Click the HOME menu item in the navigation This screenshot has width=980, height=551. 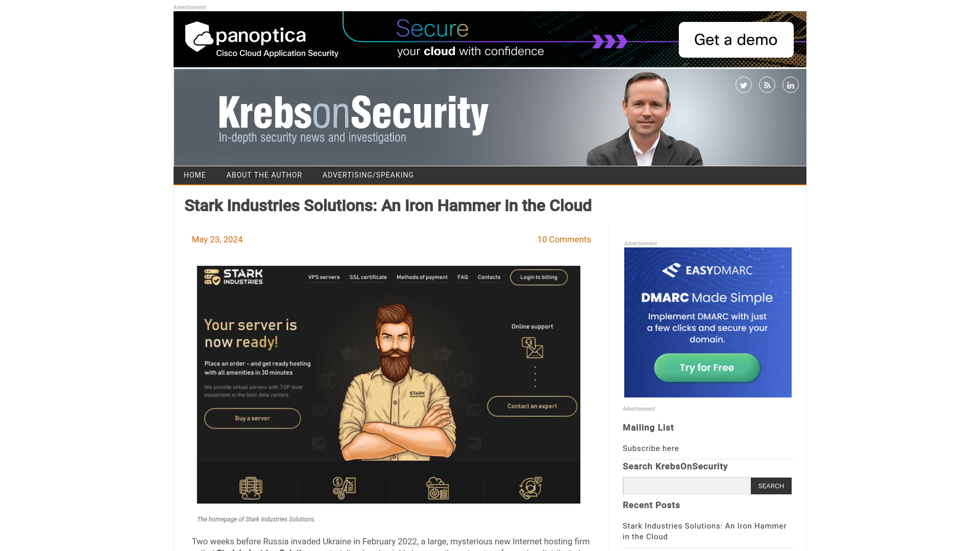[x=194, y=175]
